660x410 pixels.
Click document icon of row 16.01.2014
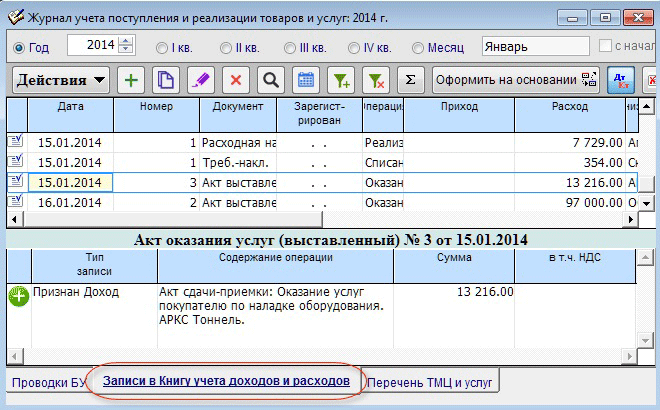(x=16, y=201)
